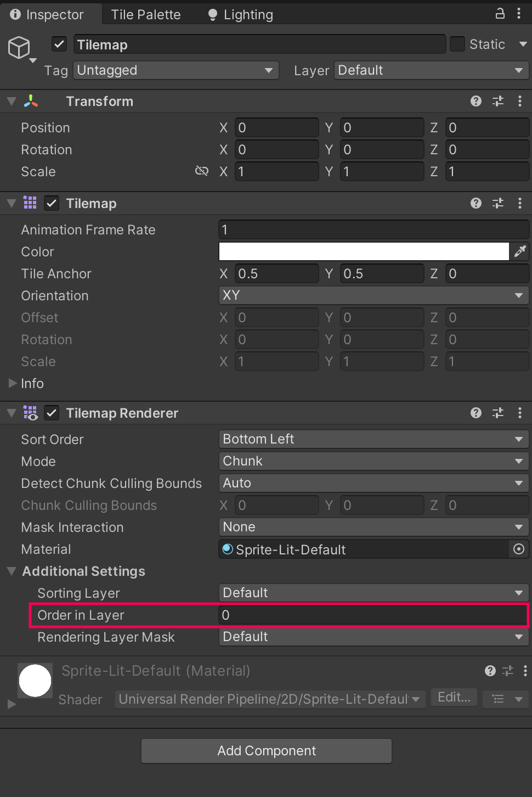The image size is (532, 797).
Task: Disable the Tilemap component checkbox
Action: [51, 203]
